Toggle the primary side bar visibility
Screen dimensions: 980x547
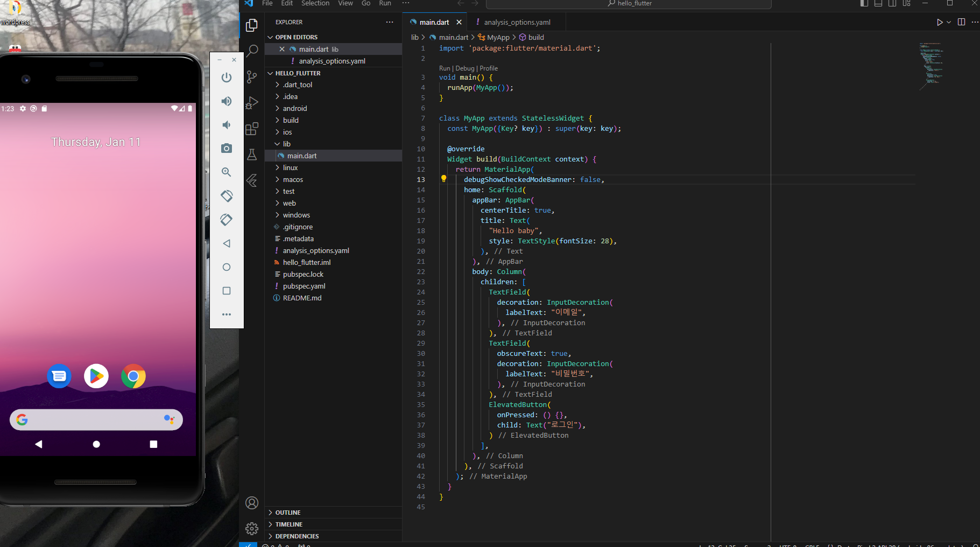pyautogui.click(x=864, y=3)
